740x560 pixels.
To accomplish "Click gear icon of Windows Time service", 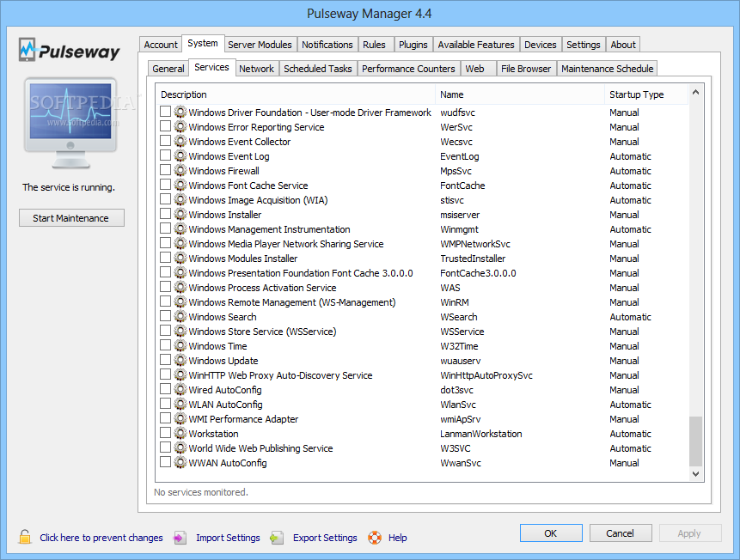I will click(180, 345).
